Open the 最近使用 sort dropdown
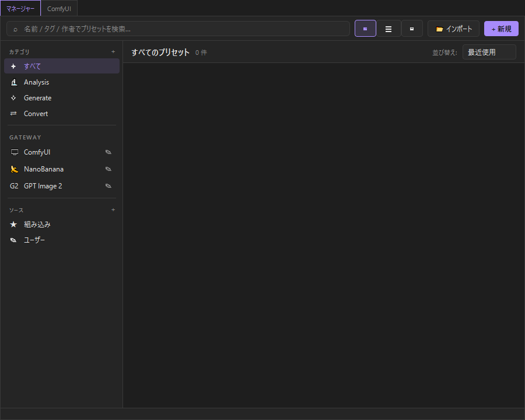Image resolution: width=525 pixels, height=420 pixels. 489,52
